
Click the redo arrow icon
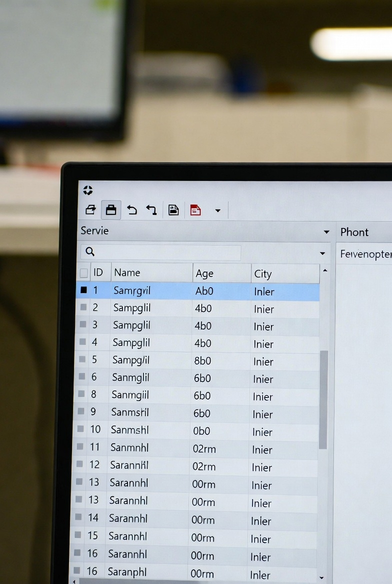151,210
